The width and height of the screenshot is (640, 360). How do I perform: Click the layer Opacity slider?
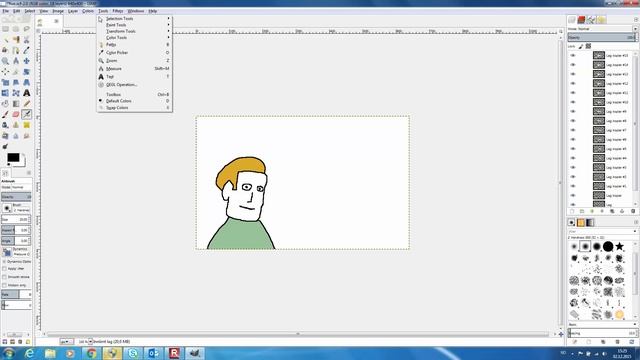602,38
